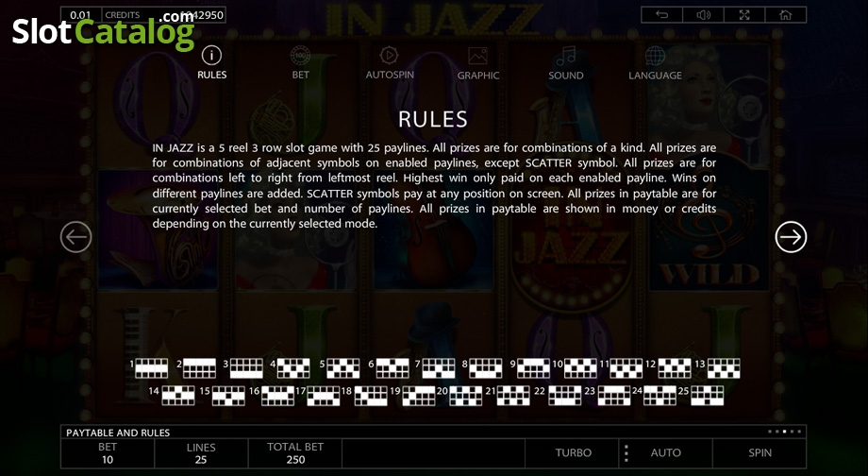Select the Bet chip icon

pos(300,56)
